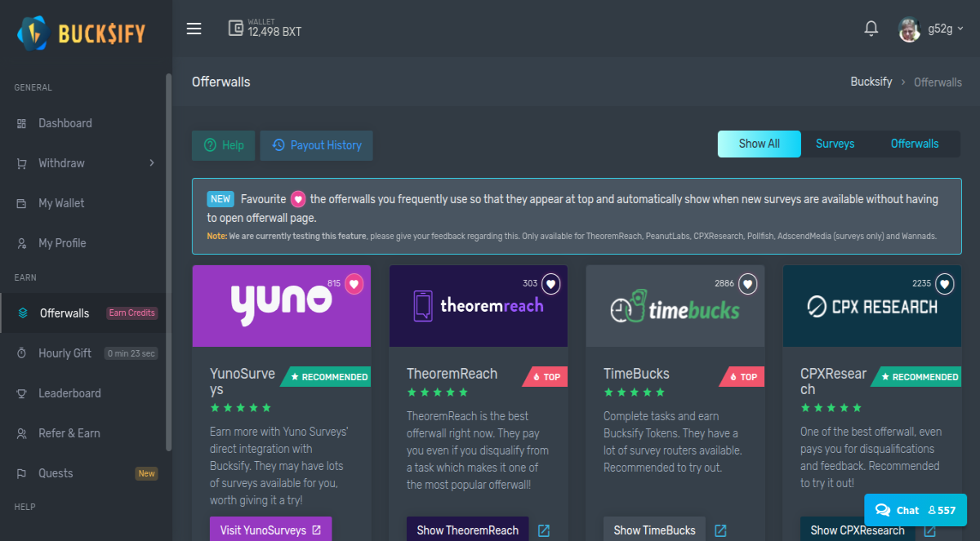Click the Help button
This screenshot has height=541, width=980.
(x=224, y=145)
